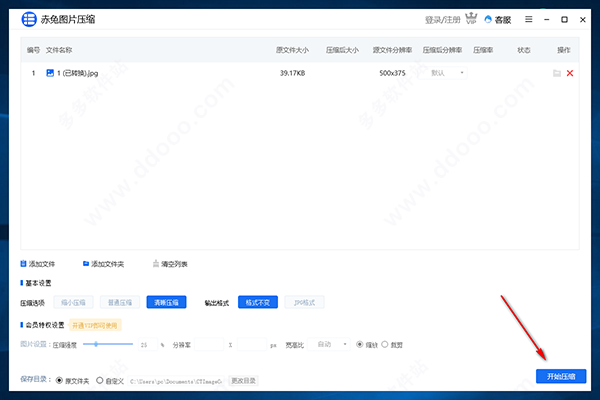Open 客服 customer service
The height and width of the screenshot is (400, 600).
coord(498,20)
